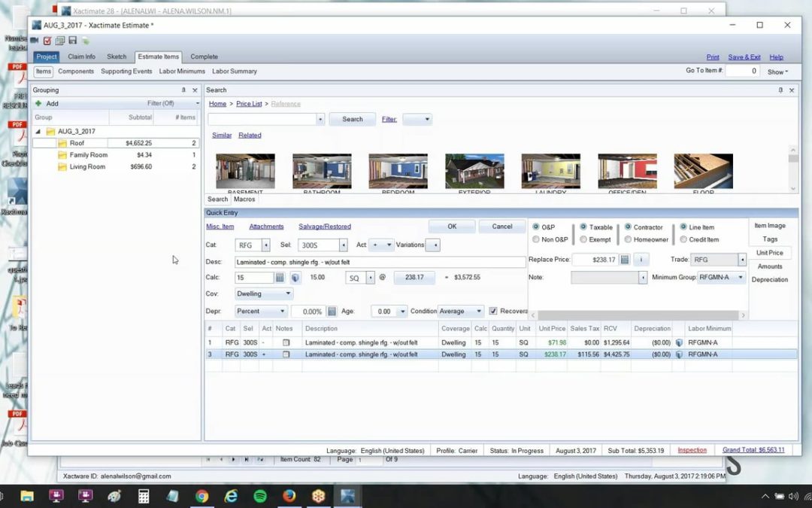Switch to the Complete tab
Screen dimensions: 812x508
coord(204,57)
